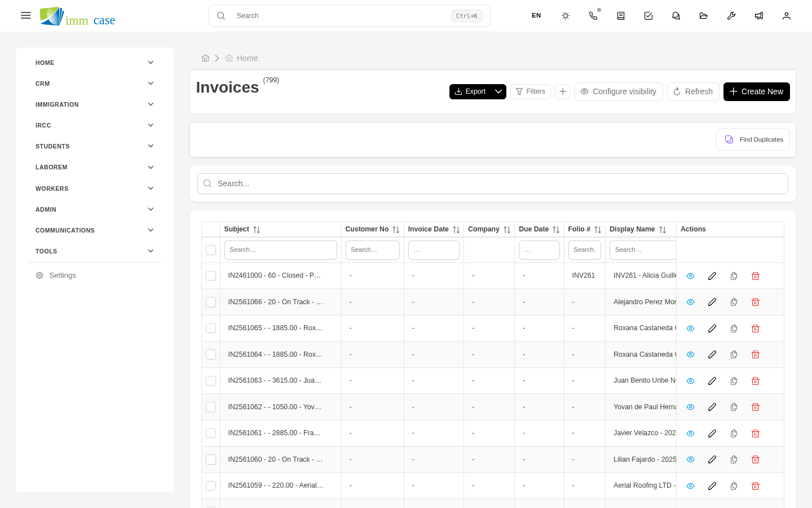Focus the Subject column search filter
This screenshot has height=508, width=812.
coord(281,250)
